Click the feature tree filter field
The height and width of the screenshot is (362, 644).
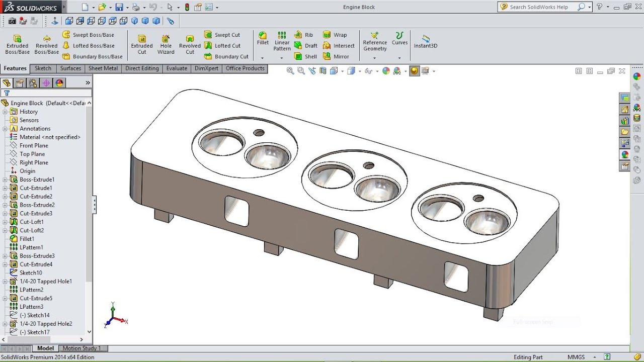point(46,93)
